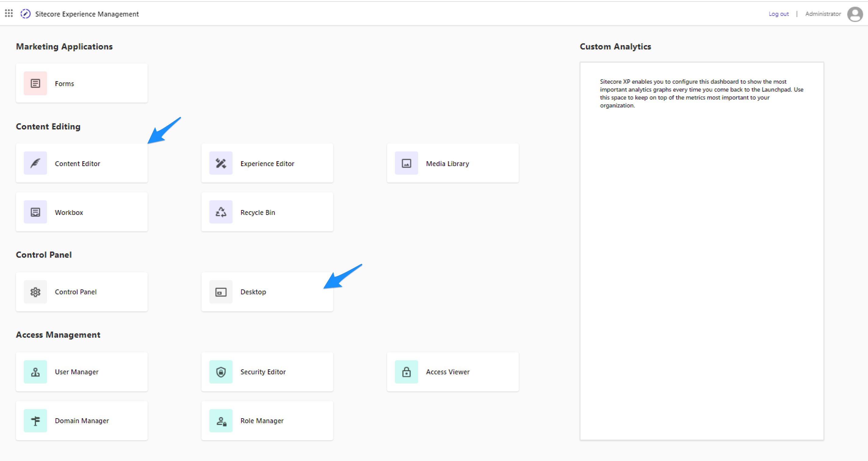This screenshot has height=461, width=868.
Task: Click the User Manager person icon
Action: (35, 372)
